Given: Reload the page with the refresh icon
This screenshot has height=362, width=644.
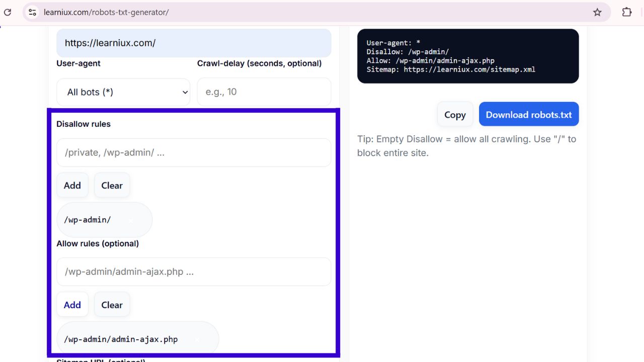Looking at the screenshot, I should pyautogui.click(x=7, y=12).
